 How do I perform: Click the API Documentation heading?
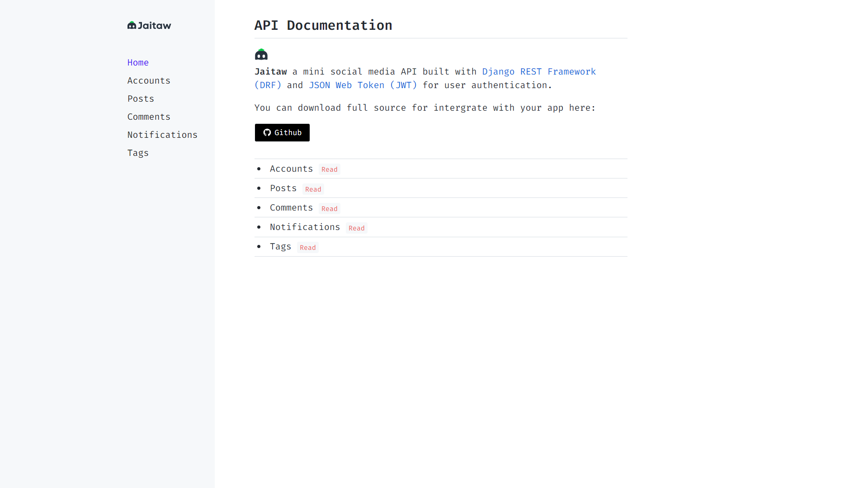tap(323, 25)
